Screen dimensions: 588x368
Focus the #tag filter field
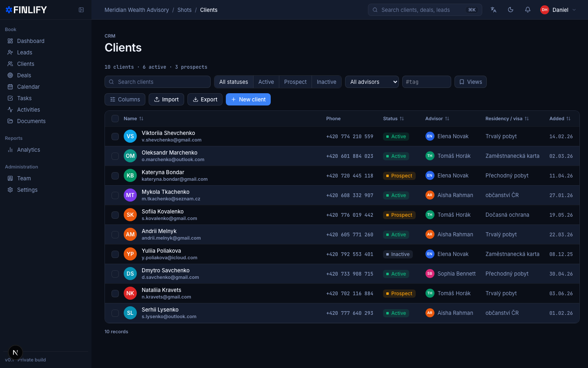pyautogui.click(x=427, y=82)
